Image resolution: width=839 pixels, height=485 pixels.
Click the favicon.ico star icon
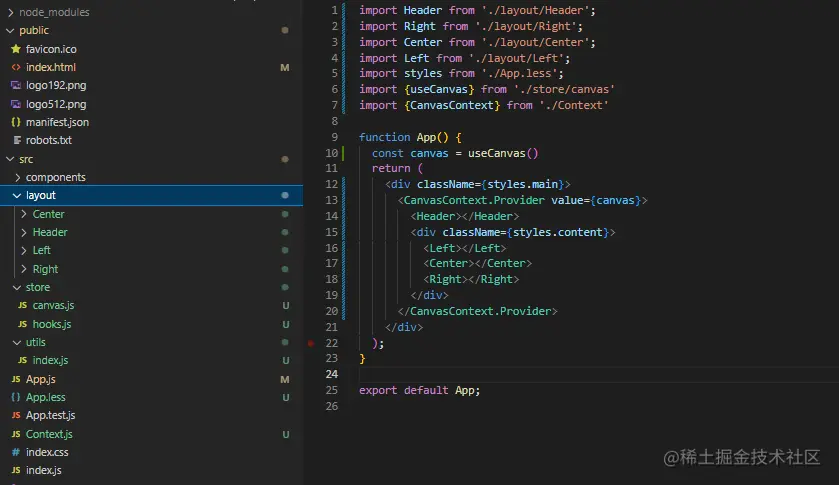coord(16,49)
